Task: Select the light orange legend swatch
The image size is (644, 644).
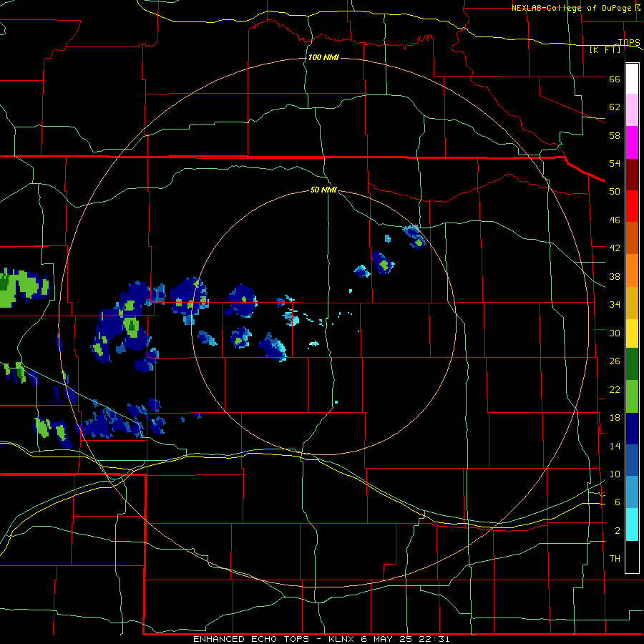Action: click(x=632, y=270)
